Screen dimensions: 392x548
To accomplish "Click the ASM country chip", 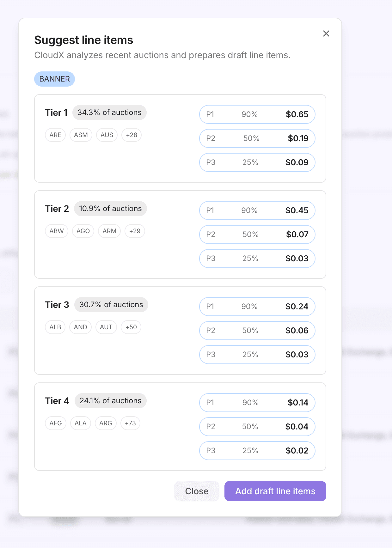I will tap(81, 135).
